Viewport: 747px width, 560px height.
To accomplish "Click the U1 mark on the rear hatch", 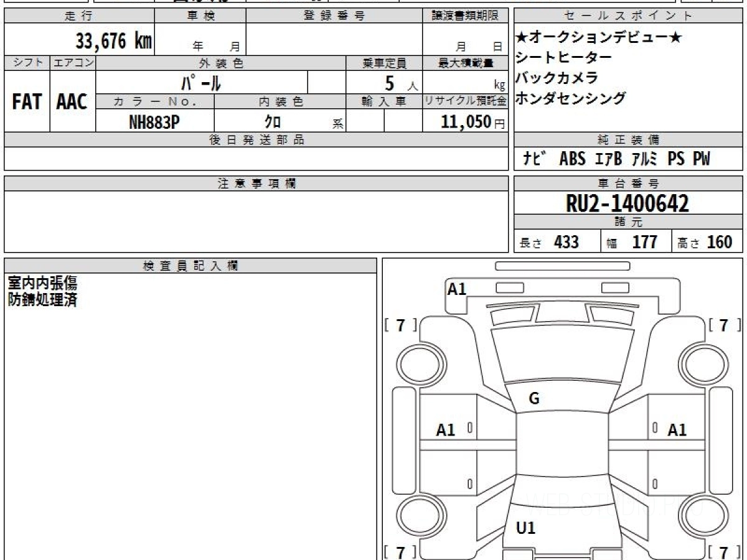I will pos(526,528).
